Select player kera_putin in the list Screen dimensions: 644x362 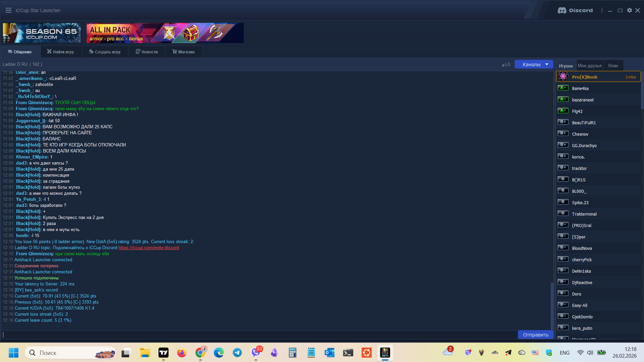pos(598,328)
